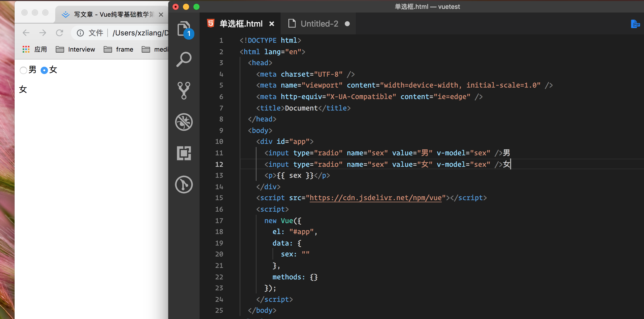Open the cdn.jsdelivr.net vue link in code
Image resolution: width=644 pixels, height=319 pixels.
pyautogui.click(x=375, y=198)
